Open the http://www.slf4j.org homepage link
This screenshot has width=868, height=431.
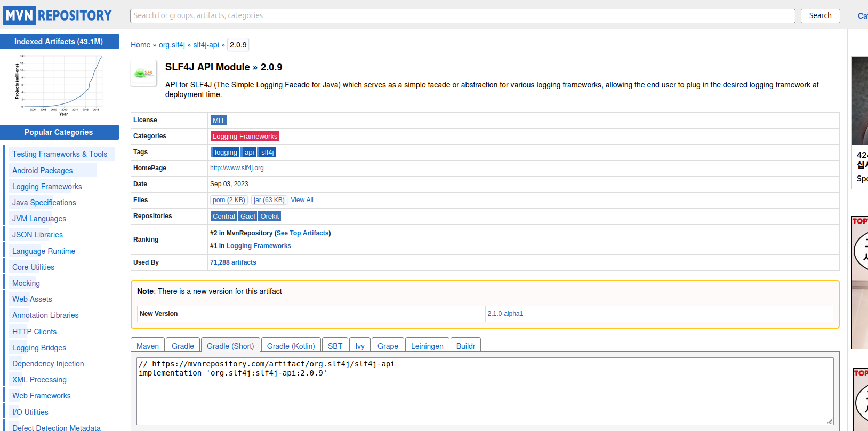[237, 168]
